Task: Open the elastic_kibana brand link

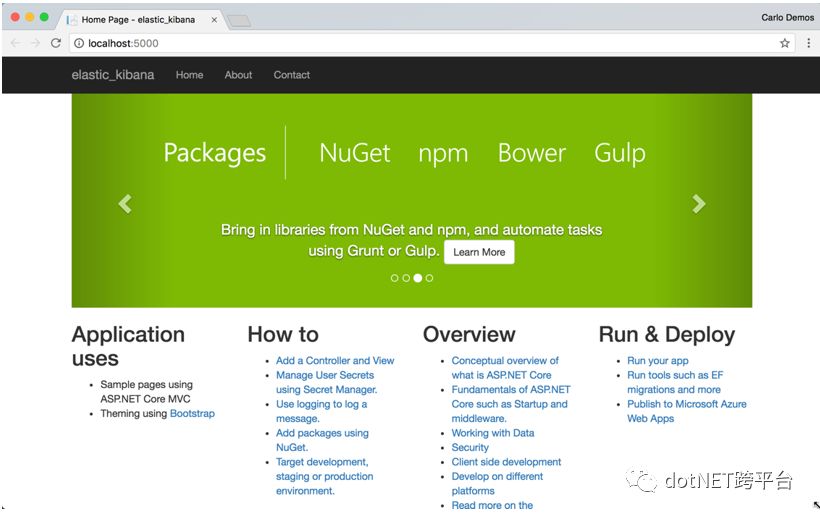Action: click(113, 75)
